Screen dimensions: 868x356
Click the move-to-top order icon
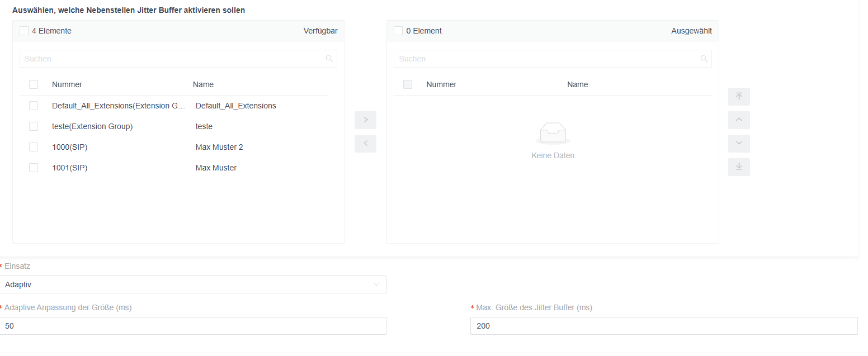pos(739,97)
